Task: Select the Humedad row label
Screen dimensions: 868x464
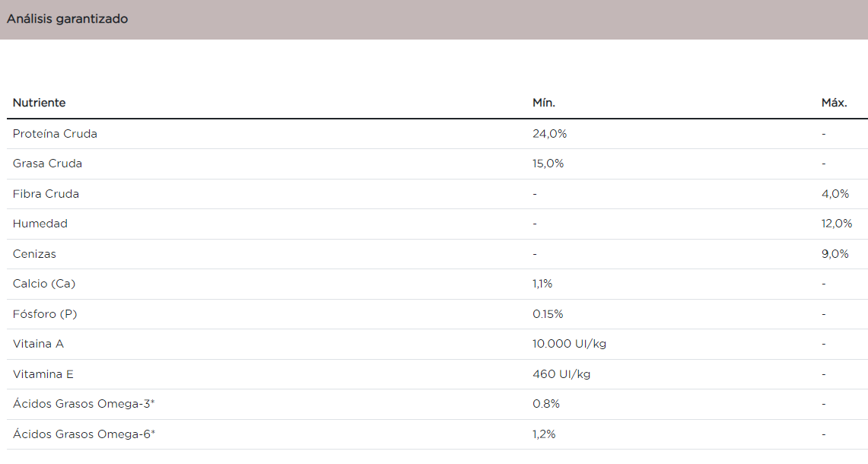Action: click(40, 224)
